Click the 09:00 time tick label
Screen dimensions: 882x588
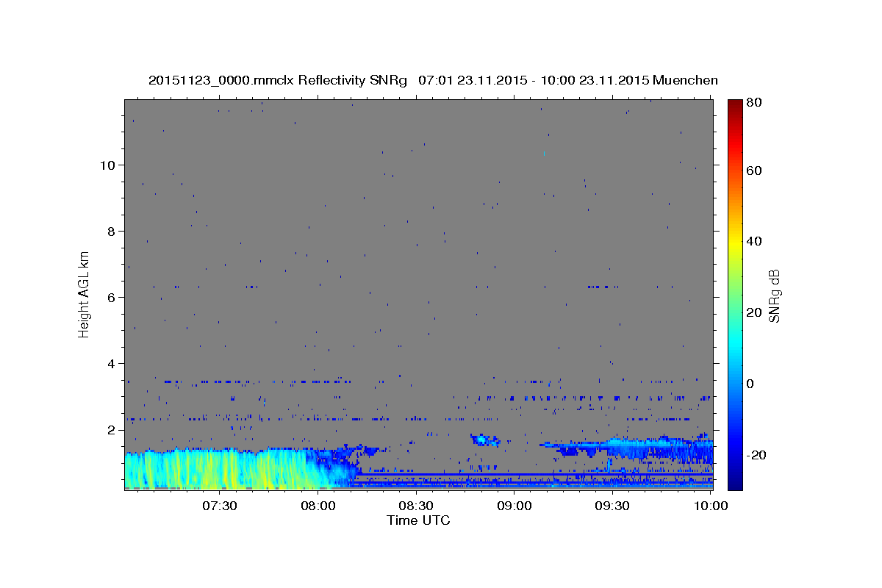point(514,506)
